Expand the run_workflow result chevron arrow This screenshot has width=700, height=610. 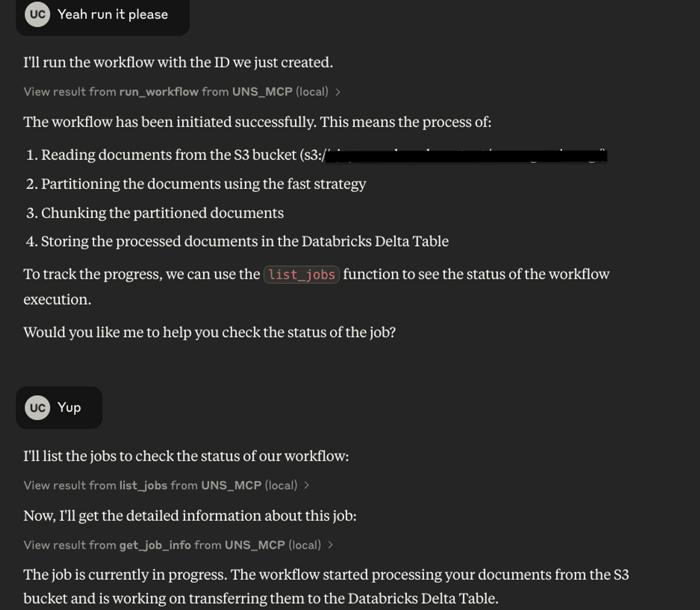338,92
